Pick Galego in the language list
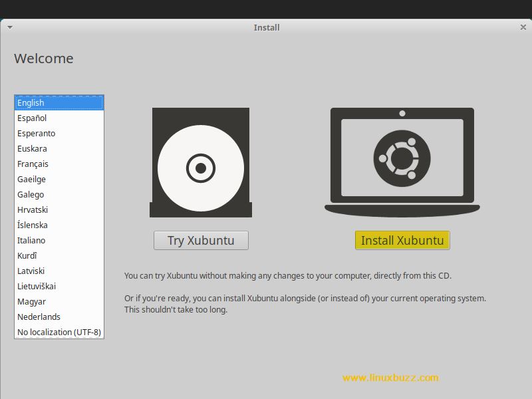This screenshot has width=532, height=399. pos(59,194)
